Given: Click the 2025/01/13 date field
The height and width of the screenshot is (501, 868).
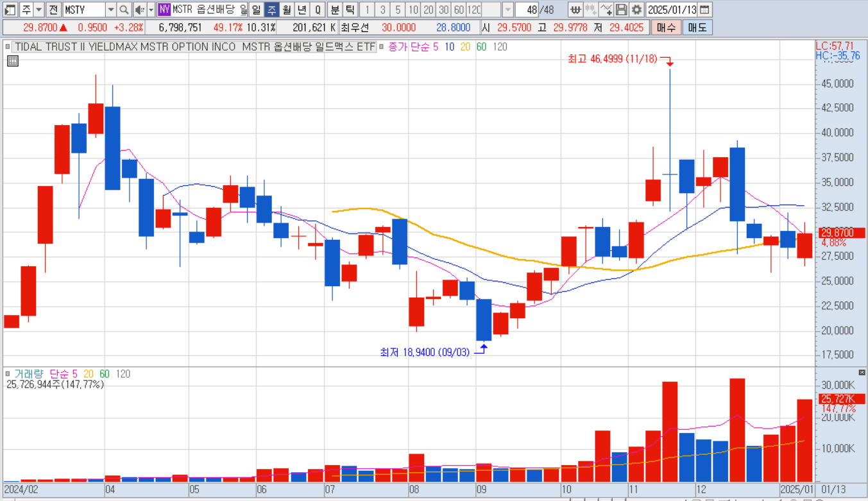Looking at the screenshot, I should pos(672,10).
